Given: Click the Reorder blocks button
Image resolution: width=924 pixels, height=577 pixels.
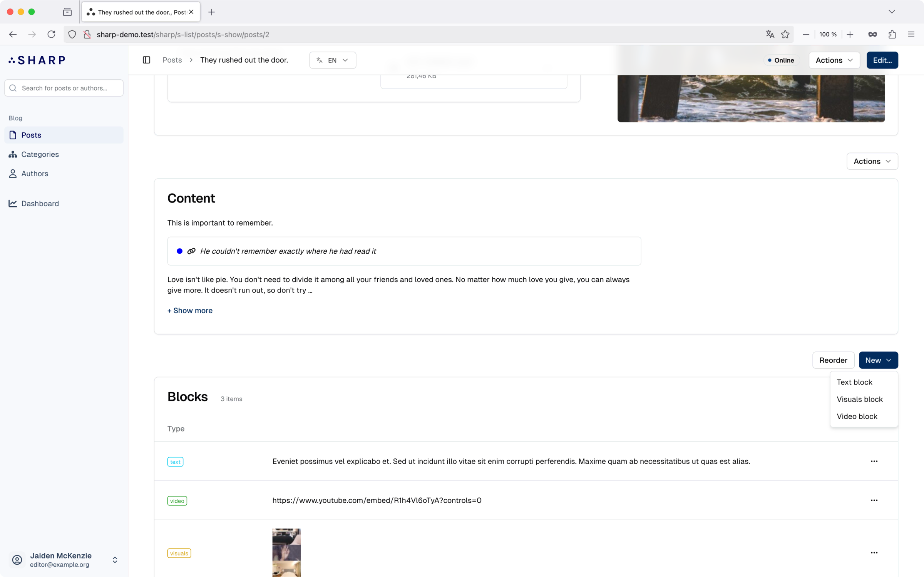Looking at the screenshot, I should click(x=833, y=360).
